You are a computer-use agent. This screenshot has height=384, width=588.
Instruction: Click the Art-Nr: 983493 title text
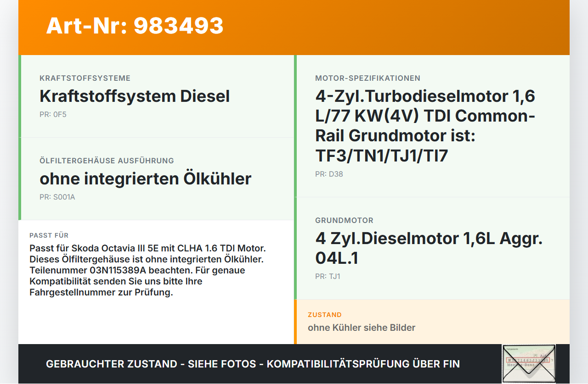pos(135,26)
